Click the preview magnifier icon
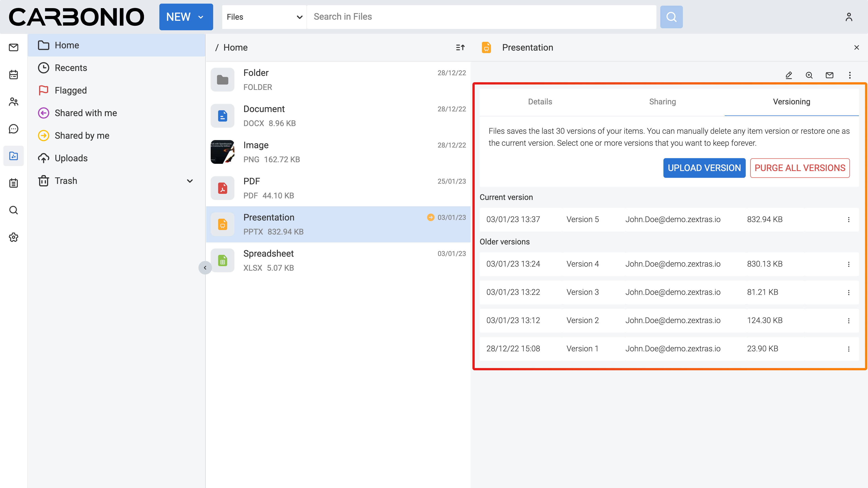The image size is (868, 488). (x=809, y=75)
